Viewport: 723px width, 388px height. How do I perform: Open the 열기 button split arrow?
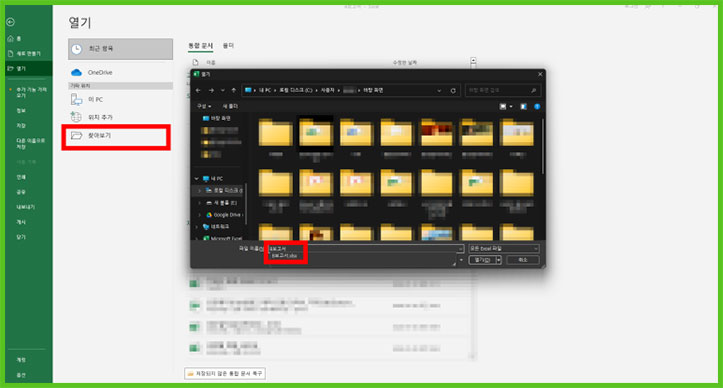tap(498, 260)
